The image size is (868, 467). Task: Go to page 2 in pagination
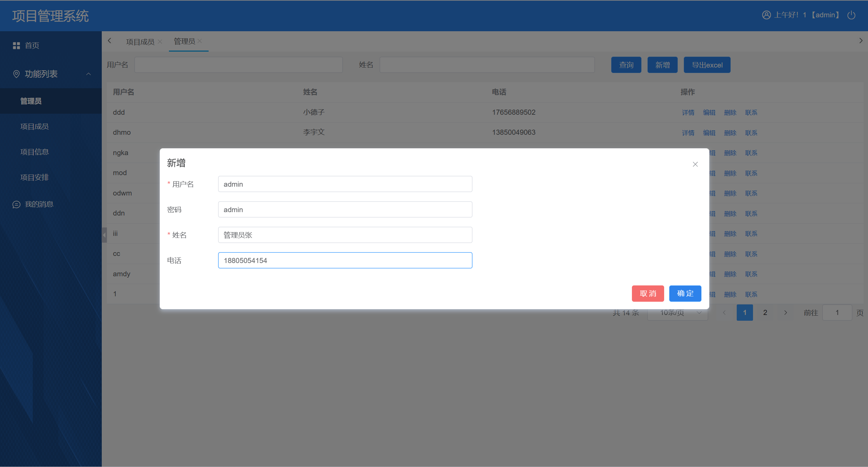pos(765,313)
